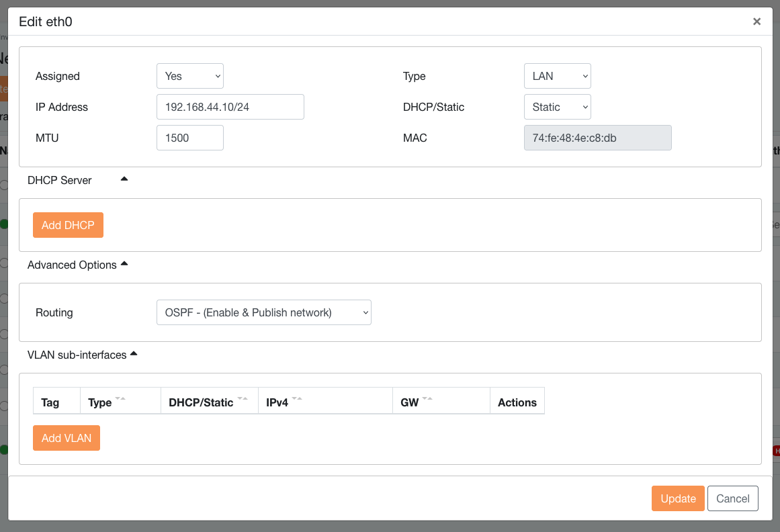Click the MTU input field
This screenshot has width=780, height=532.
[189, 138]
